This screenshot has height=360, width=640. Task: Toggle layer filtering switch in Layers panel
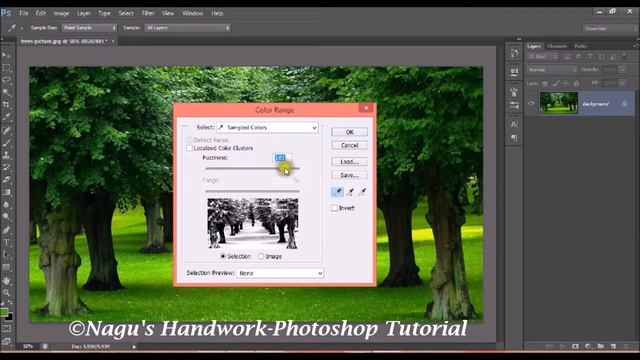(624, 56)
